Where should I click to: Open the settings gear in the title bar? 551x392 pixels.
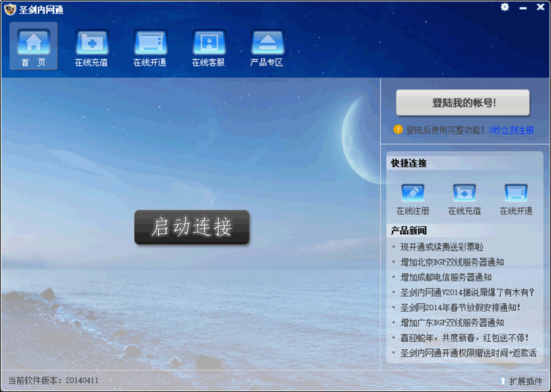pos(504,7)
